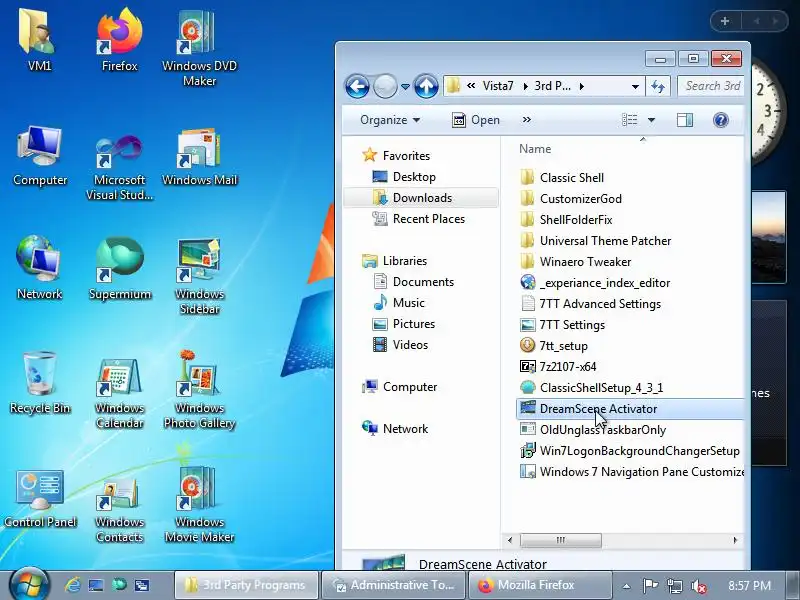Open Windows Sidebar desktop shortcut
This screenshot has height=600, width=800.
(x=199, y=276)
